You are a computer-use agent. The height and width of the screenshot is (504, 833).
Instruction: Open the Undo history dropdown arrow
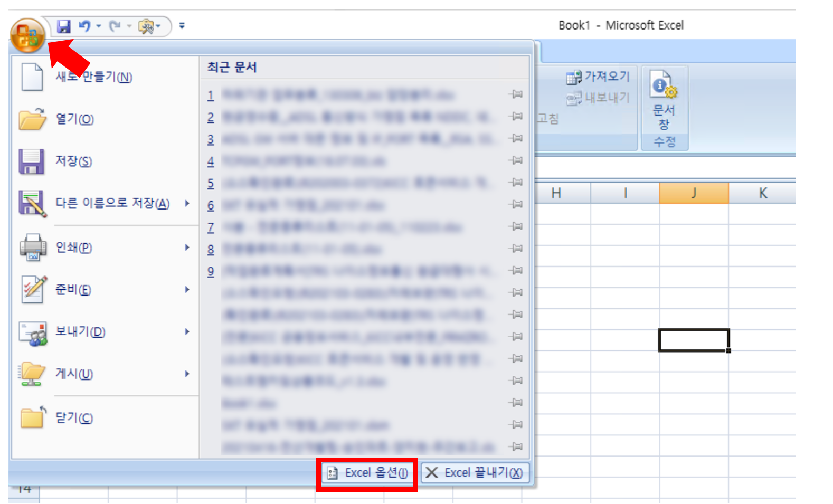99,26
